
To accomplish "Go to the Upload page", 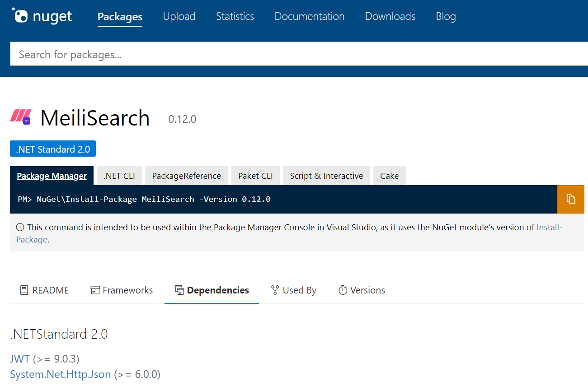I will (x=179, y=16).
